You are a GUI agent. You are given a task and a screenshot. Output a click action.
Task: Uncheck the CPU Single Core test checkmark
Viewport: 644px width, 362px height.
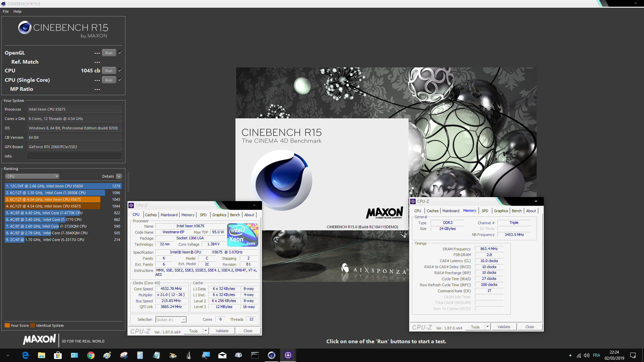tap(120, 80)
